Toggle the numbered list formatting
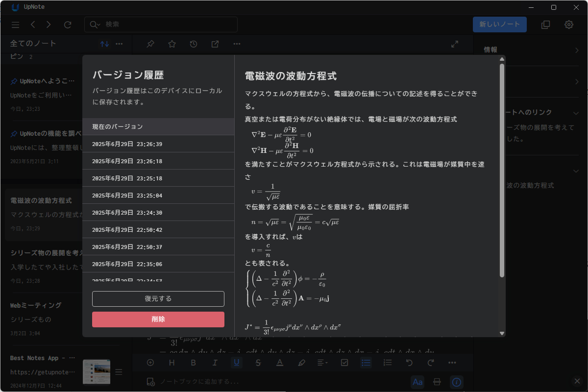588x392 pixels. pyautogui.click(x=387, y=362)
